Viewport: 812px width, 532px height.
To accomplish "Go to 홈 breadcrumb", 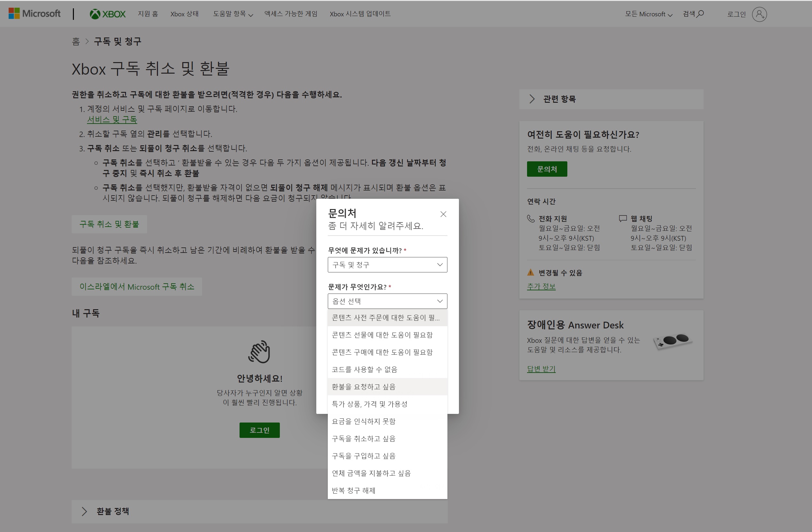I will (76, 42).
